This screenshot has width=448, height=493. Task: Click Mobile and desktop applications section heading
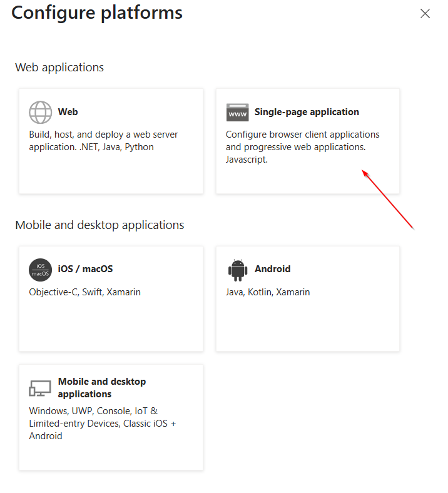99,225
